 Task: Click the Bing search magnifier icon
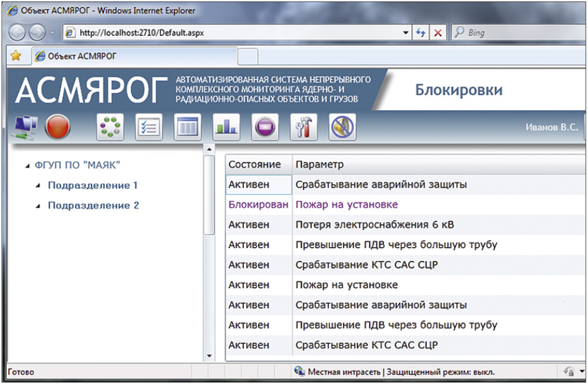[459, 32]
